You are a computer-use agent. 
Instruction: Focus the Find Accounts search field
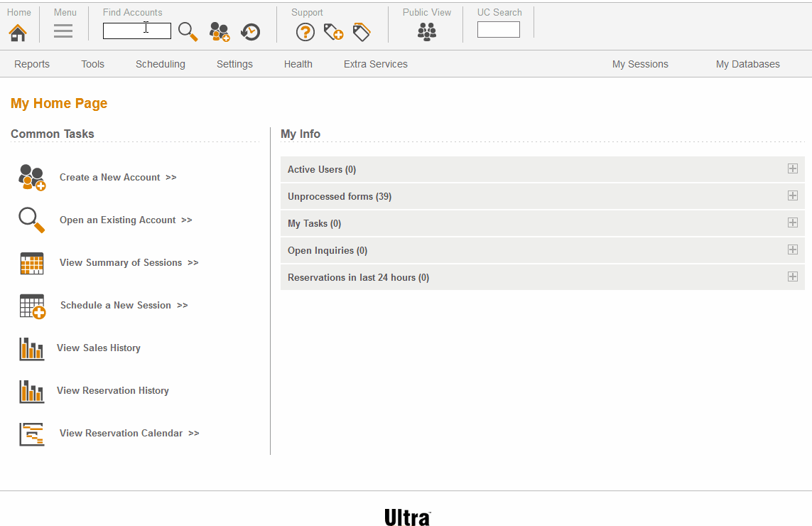click(136, 31)
